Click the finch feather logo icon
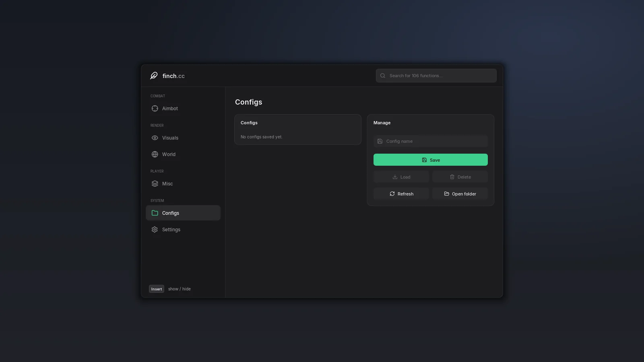 pos(154,76)
